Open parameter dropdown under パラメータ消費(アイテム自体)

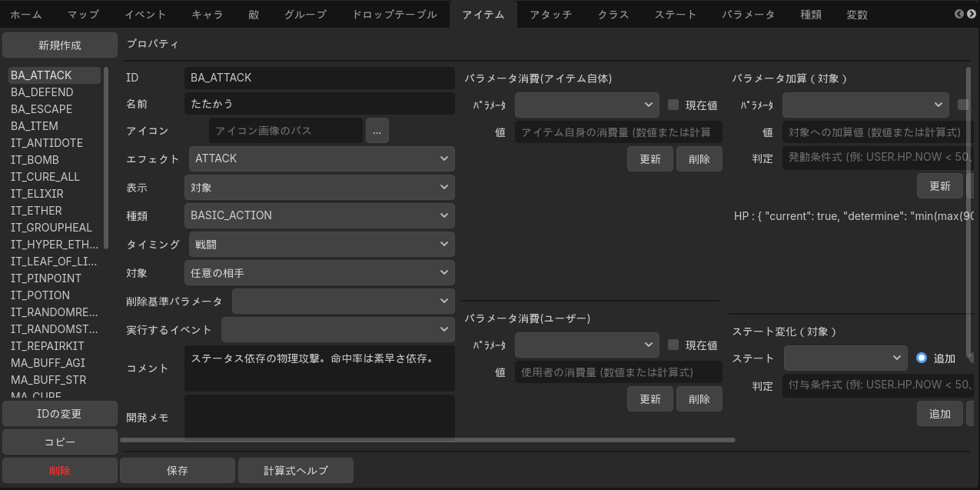(587, 105)
